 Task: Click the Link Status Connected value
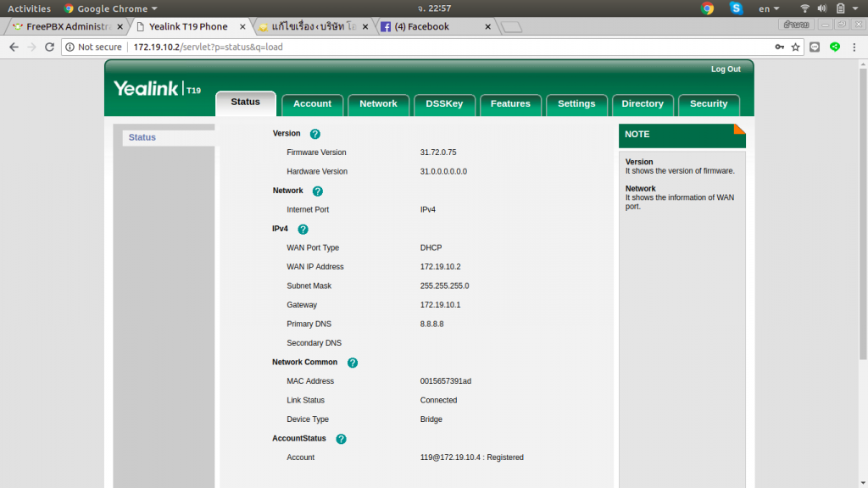[438, 401]
